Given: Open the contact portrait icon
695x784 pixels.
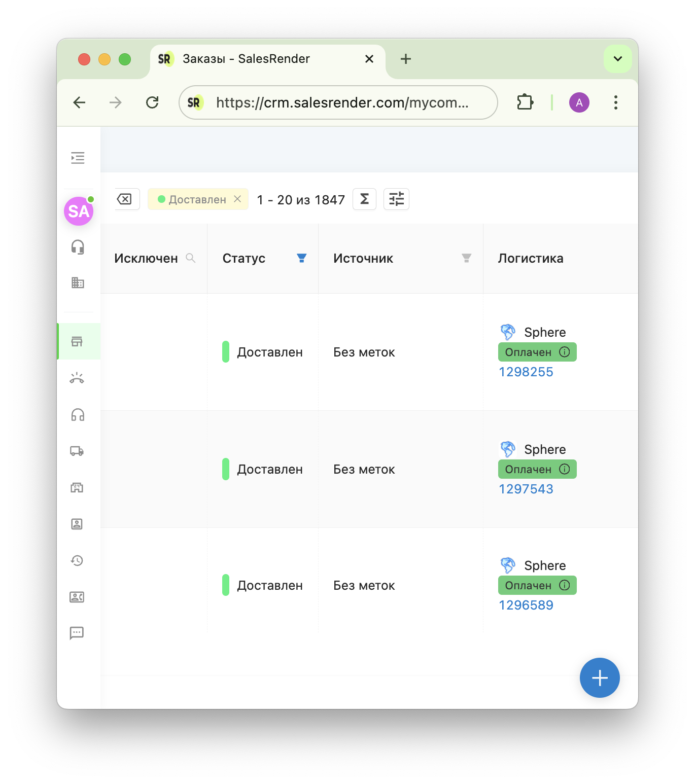Looking at the screenshot, I should point(77,524).
